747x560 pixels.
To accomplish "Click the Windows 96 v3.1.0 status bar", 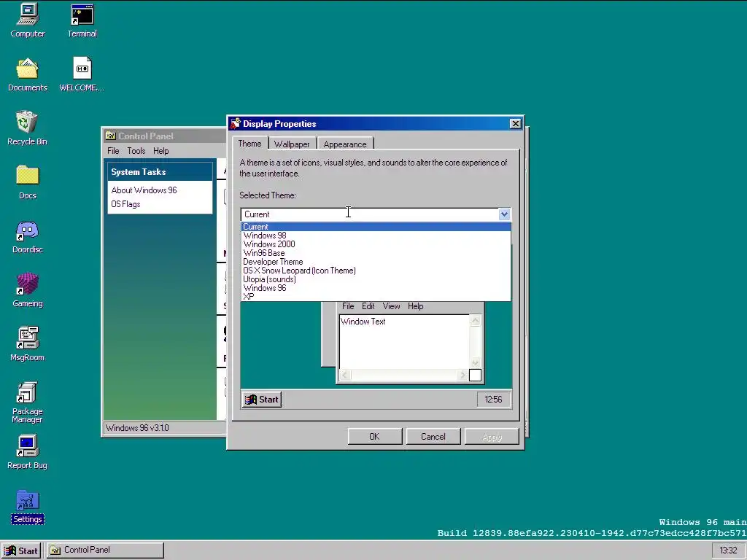I will 165,427.
